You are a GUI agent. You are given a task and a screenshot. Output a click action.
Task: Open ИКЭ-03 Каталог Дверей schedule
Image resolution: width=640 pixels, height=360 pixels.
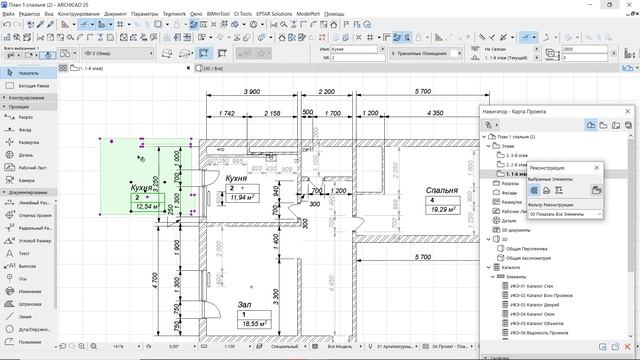click(534, 305)
